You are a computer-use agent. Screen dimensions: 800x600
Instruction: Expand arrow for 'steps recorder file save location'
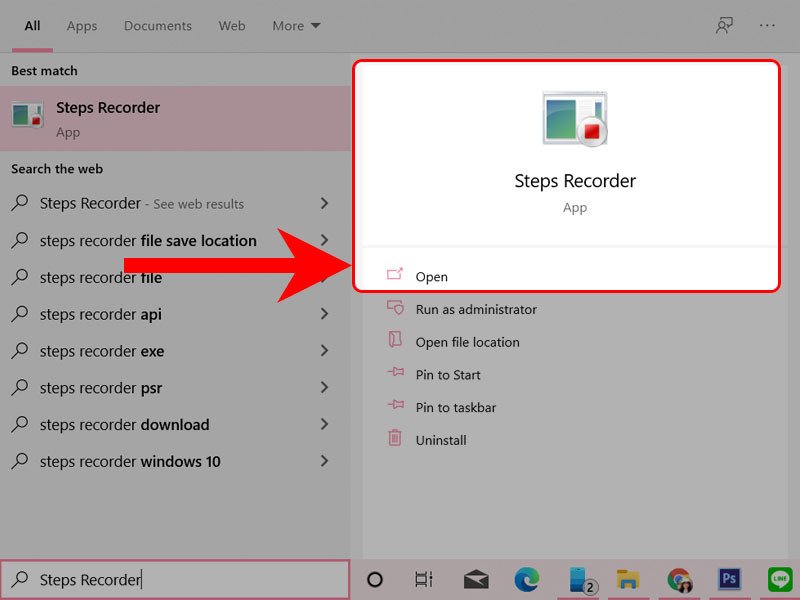click(x=324, y=240)
